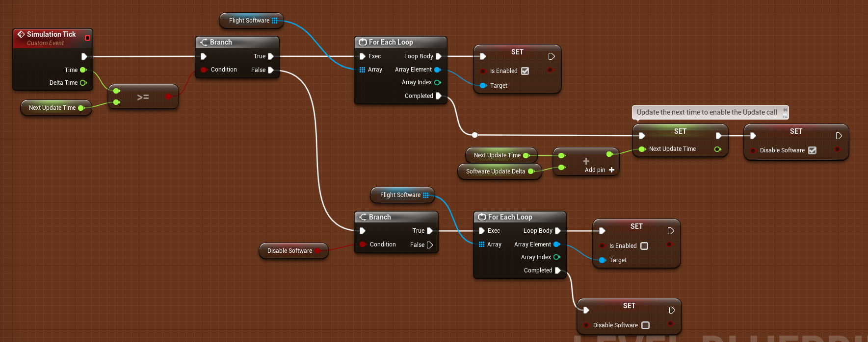Image resolution: width=868 pixels, height=342 pixels.
Task: Click the Simulation Tick custom event icon
Action: (x=21, y=34)
